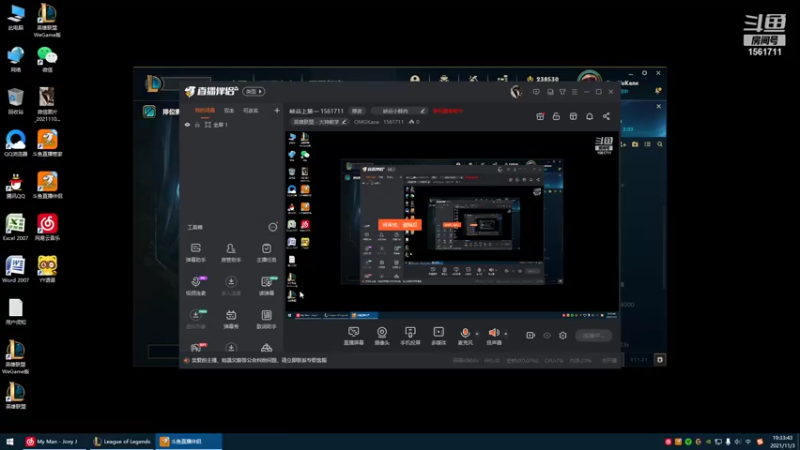
Task: Share the live room via share icon
Action: [606, 116]
